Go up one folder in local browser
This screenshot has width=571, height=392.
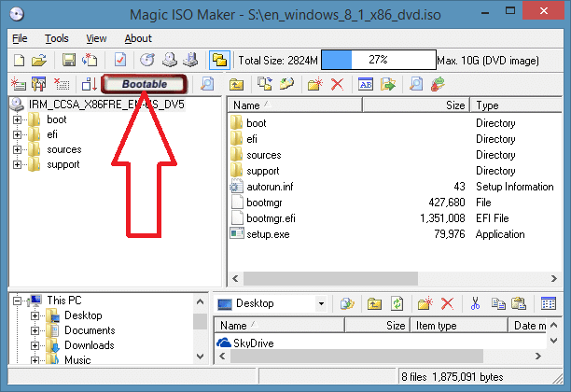tap(374, 303)
